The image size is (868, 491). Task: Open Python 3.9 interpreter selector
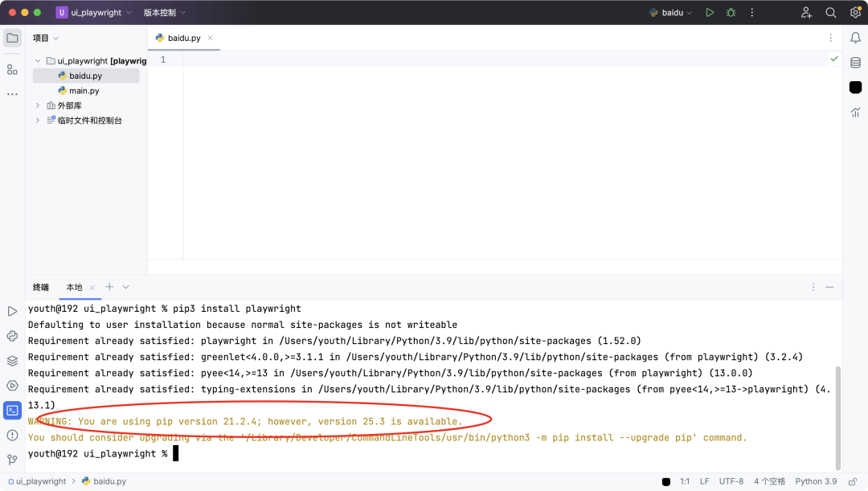point(816,481)
